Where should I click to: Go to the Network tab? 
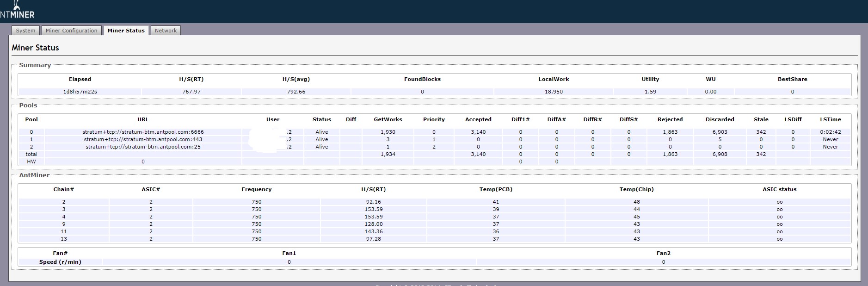point(166,31)
